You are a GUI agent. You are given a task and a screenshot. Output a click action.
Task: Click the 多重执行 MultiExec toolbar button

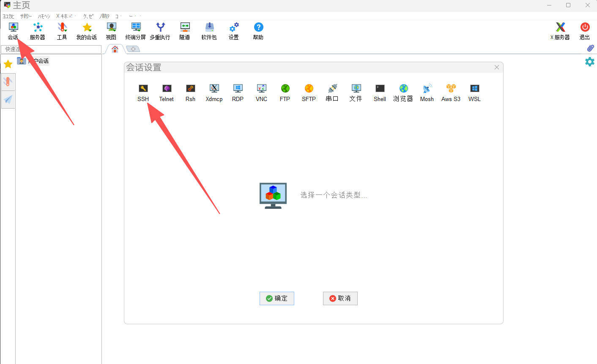(x=160, y=31)
